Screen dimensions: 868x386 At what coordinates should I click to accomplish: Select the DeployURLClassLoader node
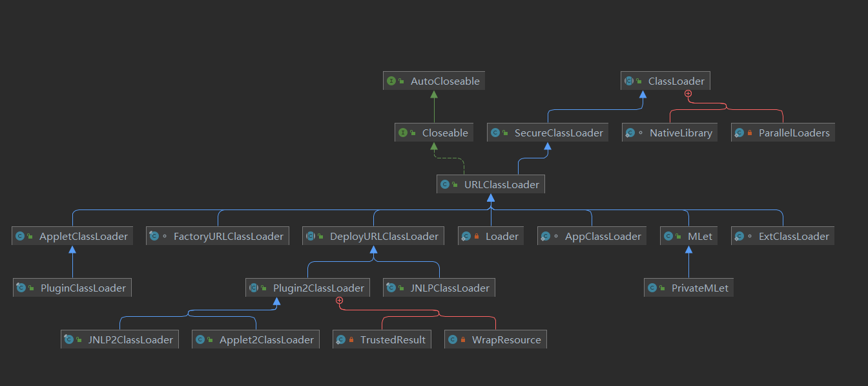click(x=373, y=236)
